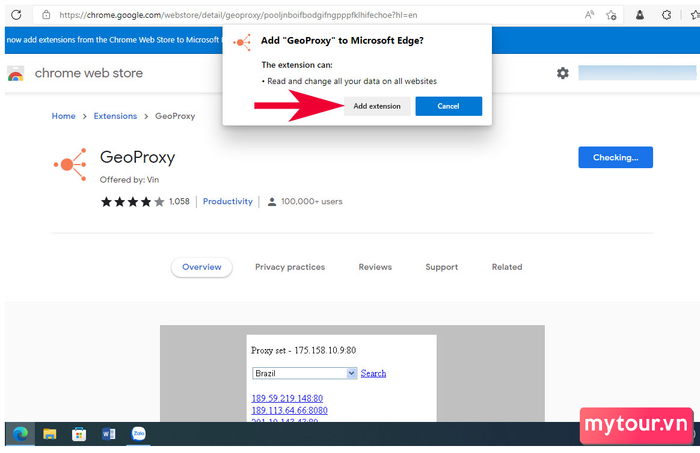Viewport: 700px width, 453px height.
Task: Click the Offered by: Vin text
Action: 129,179
